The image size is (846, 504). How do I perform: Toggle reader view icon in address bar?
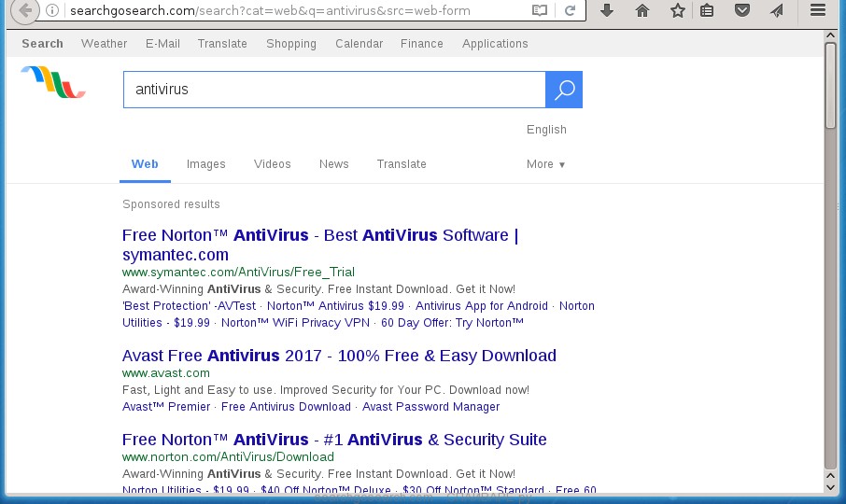point(540,11)
